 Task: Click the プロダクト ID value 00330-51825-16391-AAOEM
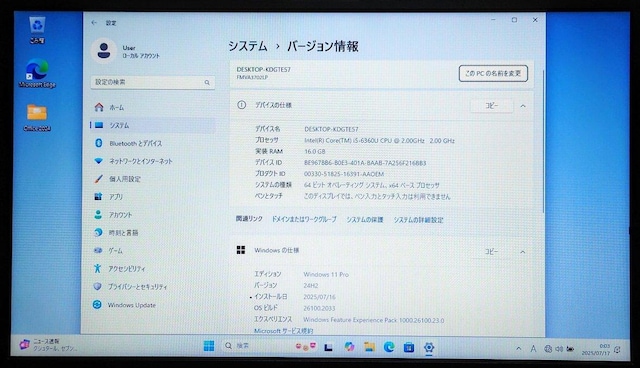click(344, 174)
